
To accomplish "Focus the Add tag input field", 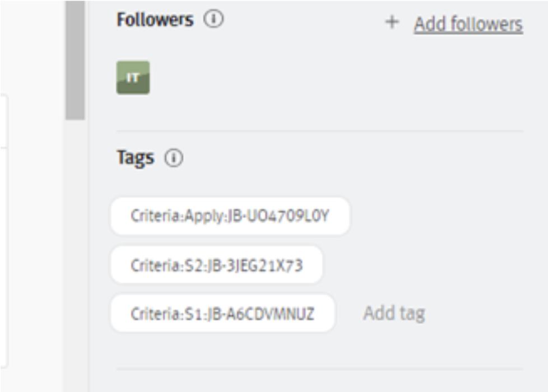I will tap(394, 313).
